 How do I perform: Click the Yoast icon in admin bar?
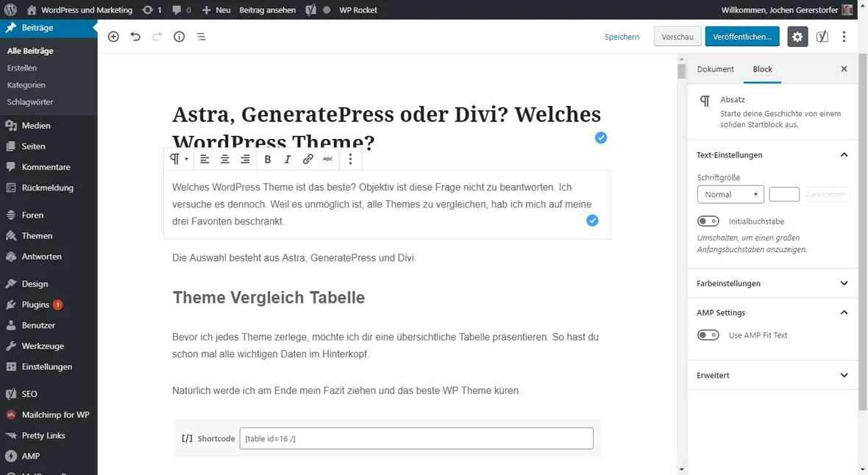pyautogui.click(x=311, y=10)
